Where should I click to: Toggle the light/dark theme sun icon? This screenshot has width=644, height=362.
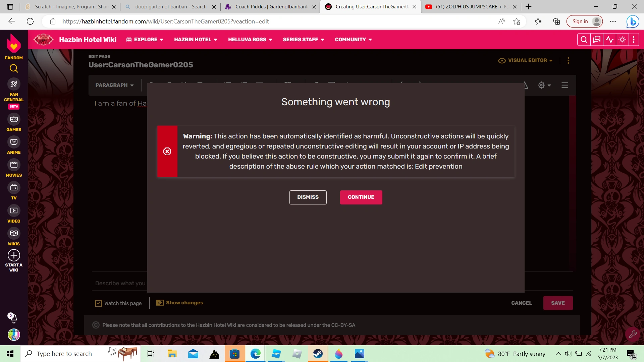(622, 39)
